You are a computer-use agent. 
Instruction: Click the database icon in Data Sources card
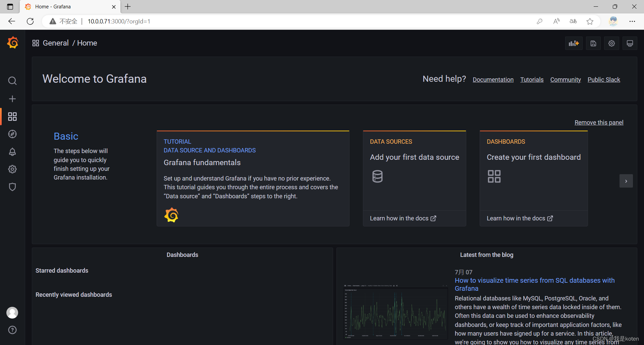(x=377, y=176)
